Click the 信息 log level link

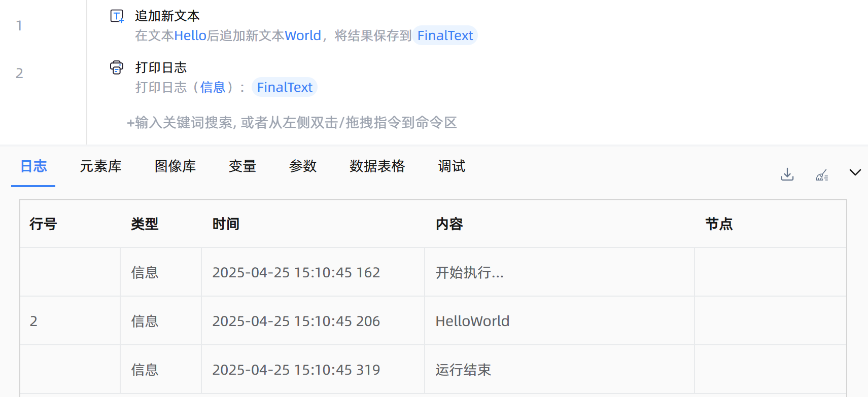tap(213, 87)
